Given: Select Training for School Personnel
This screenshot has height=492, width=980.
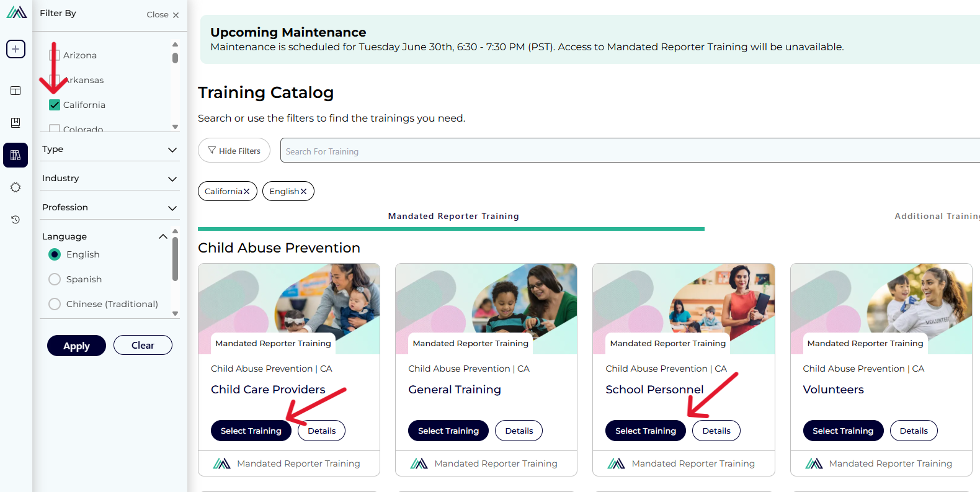Looking at the screenshot, I should click(x=646, y=431).
